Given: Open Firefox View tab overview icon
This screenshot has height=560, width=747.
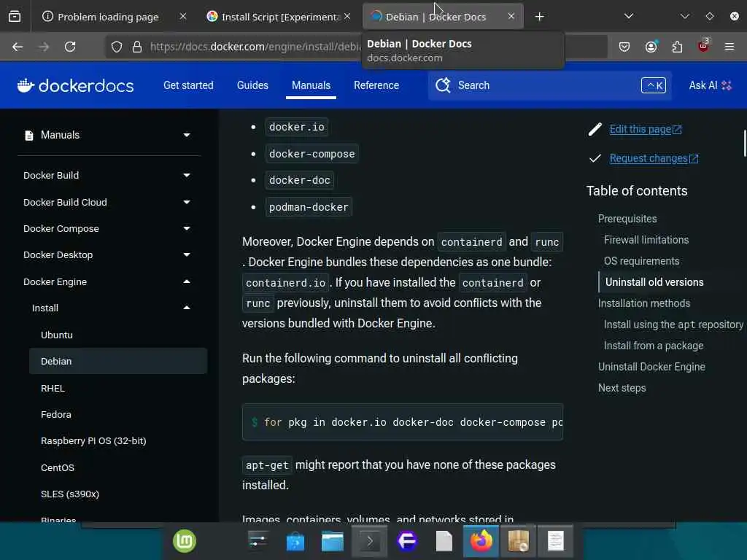Looking at the screenshot, I should 15,17.
